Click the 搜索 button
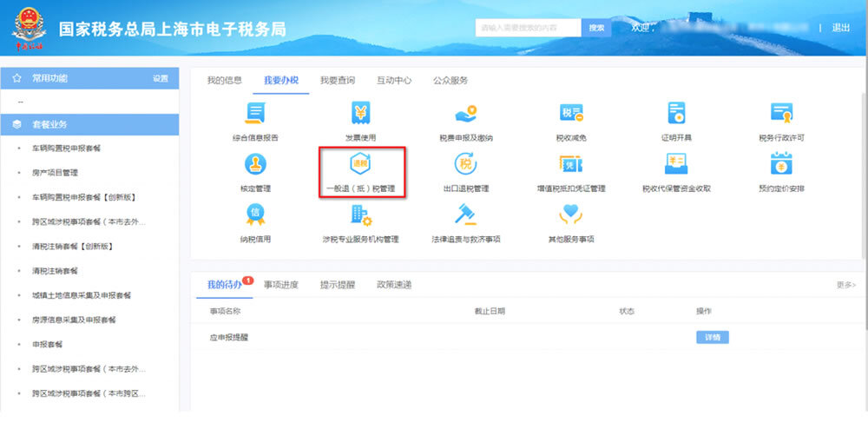This screenshot has width=868, height=429. 596,28
